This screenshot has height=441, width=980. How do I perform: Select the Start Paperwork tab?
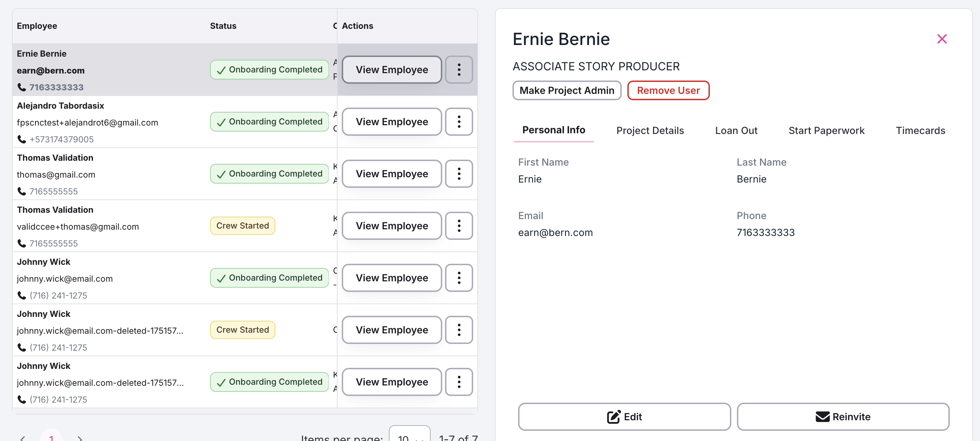pyautogui.click(x=826, y=130)
